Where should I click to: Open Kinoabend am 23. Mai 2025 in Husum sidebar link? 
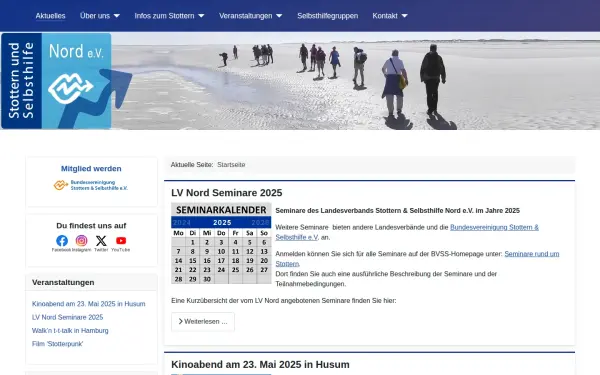pyautogui.click(x=88, y=304)
